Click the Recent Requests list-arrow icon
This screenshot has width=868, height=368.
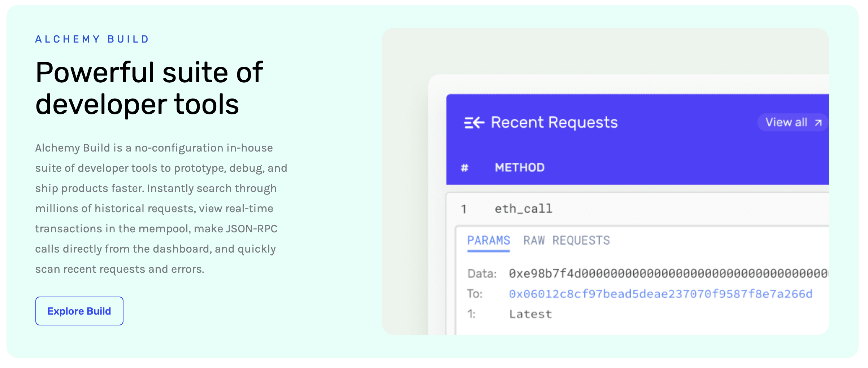click(x=474, y=123)
